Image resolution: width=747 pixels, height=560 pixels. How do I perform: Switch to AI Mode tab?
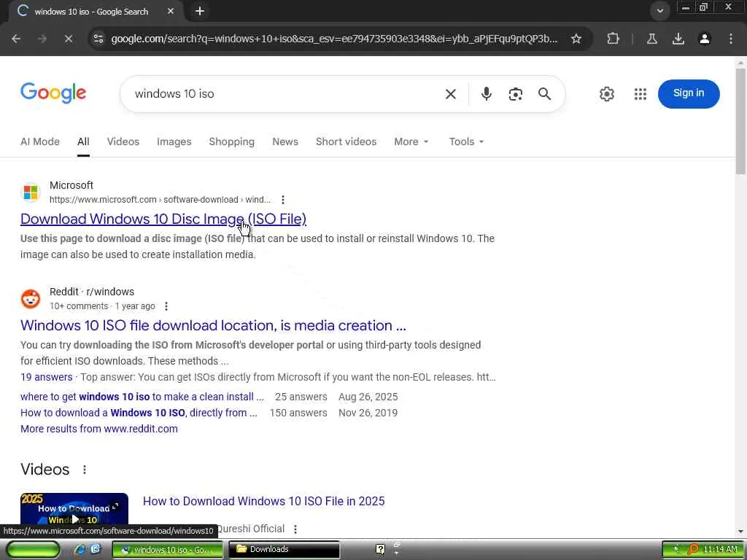tap(40, 141)
